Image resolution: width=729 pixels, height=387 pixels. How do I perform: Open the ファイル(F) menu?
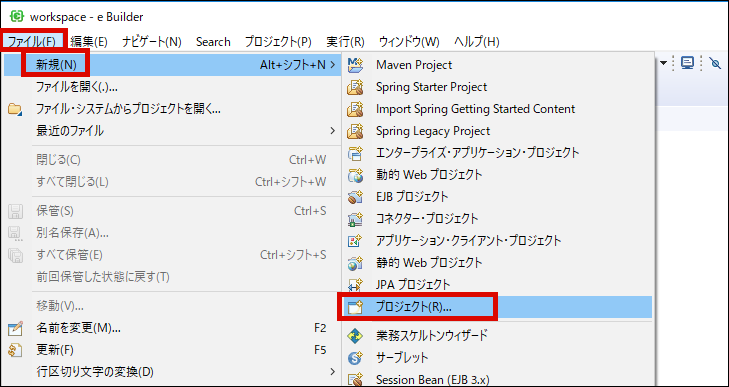pyautogui.click(x=32, y=42)
